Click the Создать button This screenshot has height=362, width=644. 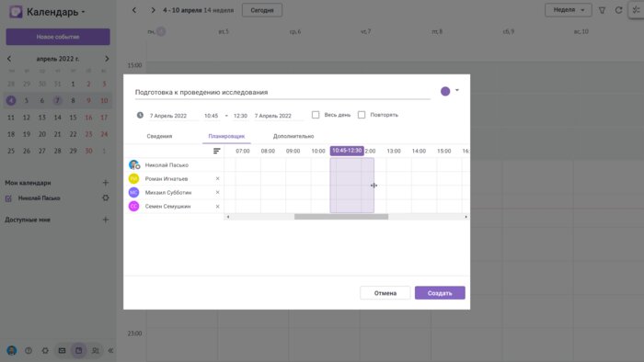[440, 293]
